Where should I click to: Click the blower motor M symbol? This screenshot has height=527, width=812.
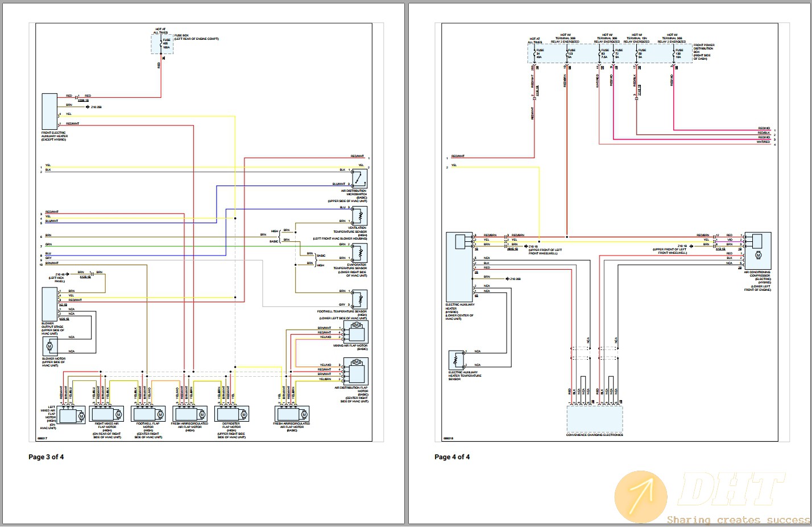(x=49, y=346)
